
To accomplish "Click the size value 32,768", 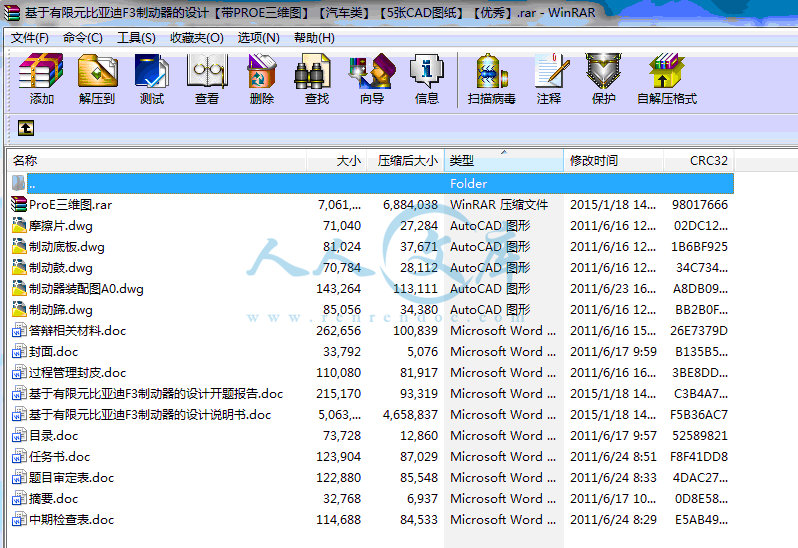I will [x=342, y=499].
